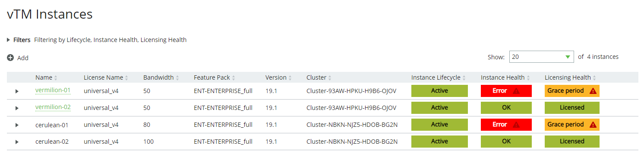Expand the Filters disclosure triangle
The image size is (644, 158).
tap(9, 40)
